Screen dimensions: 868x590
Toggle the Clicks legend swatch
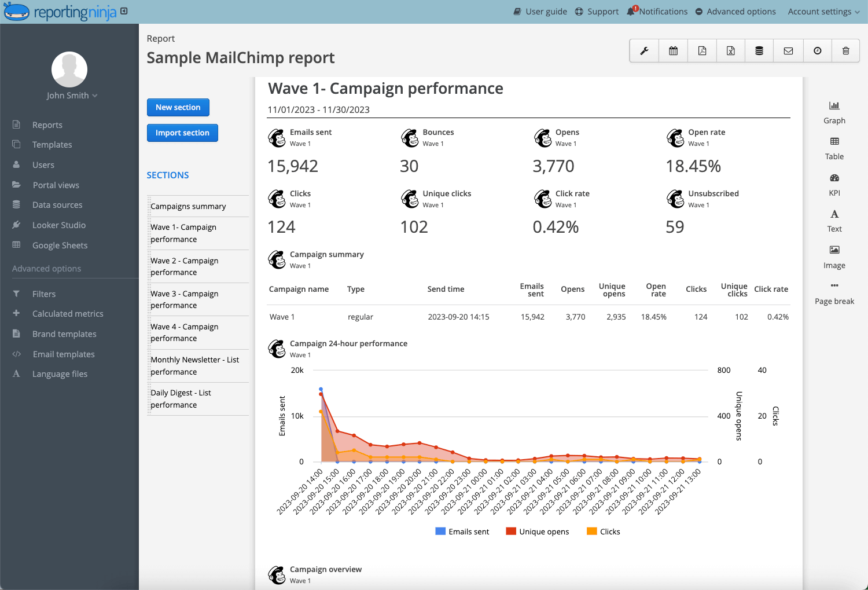click(591, 532)
